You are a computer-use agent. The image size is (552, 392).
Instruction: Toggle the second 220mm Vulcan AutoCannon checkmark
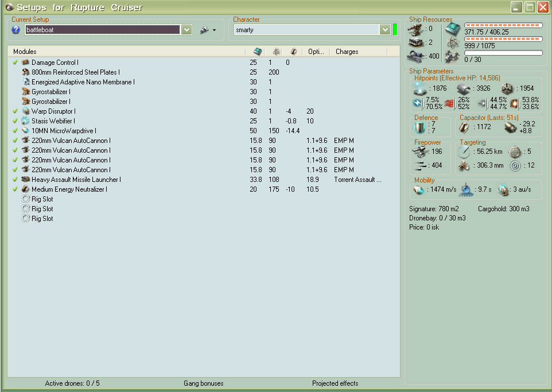click(15, 150)
